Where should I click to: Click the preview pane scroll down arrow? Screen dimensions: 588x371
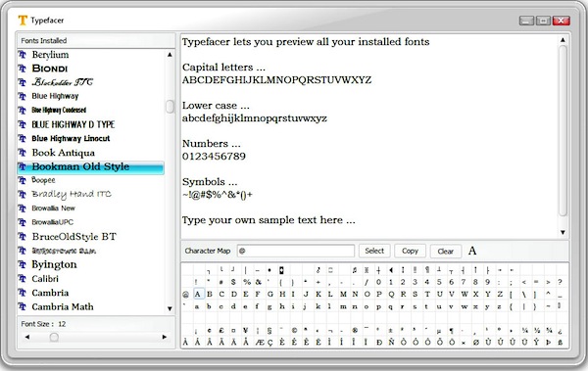coord(563,232)
